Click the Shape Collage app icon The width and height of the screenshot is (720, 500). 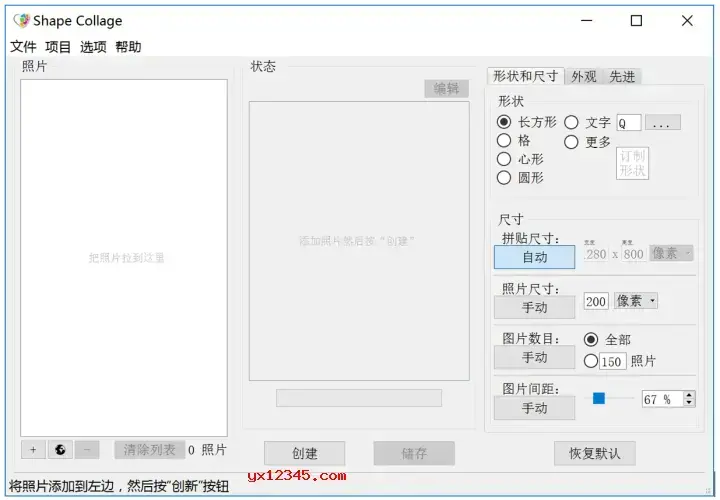22,21
